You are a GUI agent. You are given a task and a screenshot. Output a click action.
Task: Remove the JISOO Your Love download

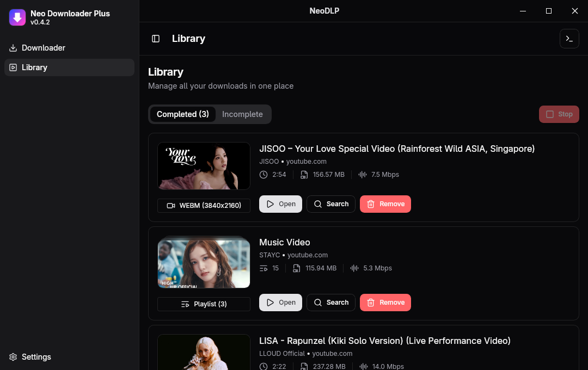click(x=385, y=204)
